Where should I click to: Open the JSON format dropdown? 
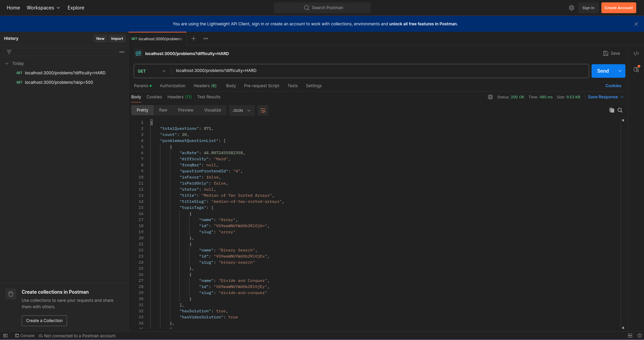pos(242,111)
